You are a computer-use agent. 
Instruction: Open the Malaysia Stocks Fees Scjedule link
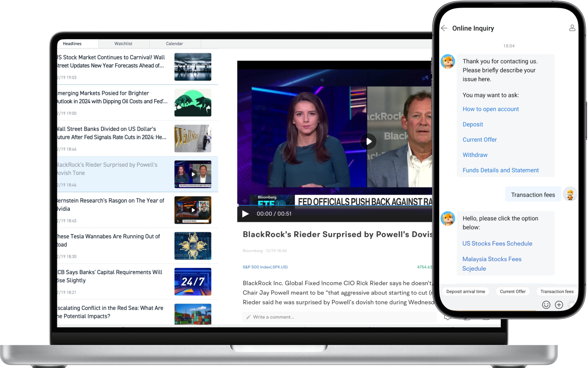tap(492, 264)
